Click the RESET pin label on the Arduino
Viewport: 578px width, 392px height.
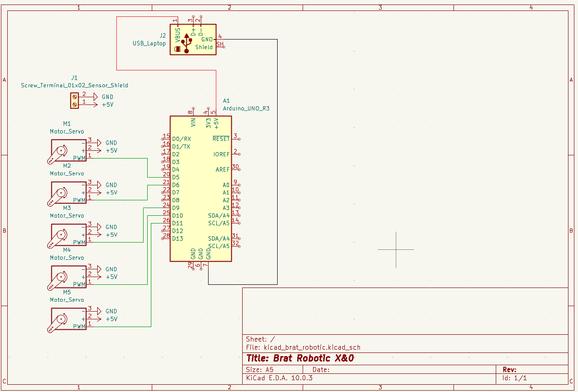pos(221,139)
